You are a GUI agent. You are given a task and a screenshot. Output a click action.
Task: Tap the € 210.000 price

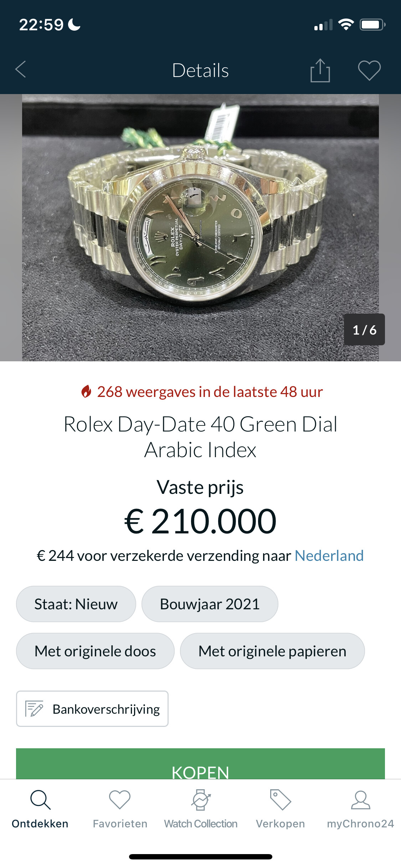coord(200,521)
